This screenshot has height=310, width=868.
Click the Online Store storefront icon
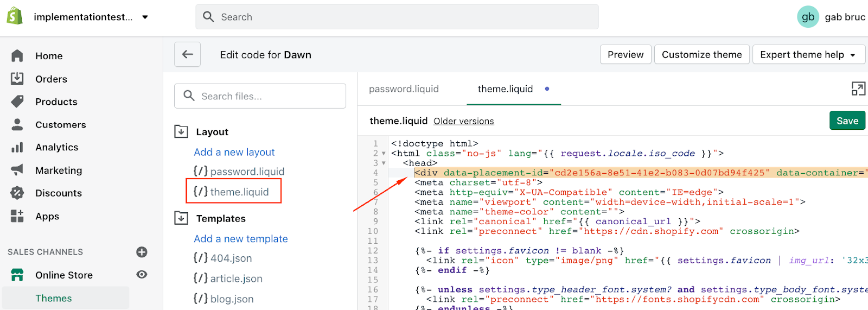pos(17,275)
